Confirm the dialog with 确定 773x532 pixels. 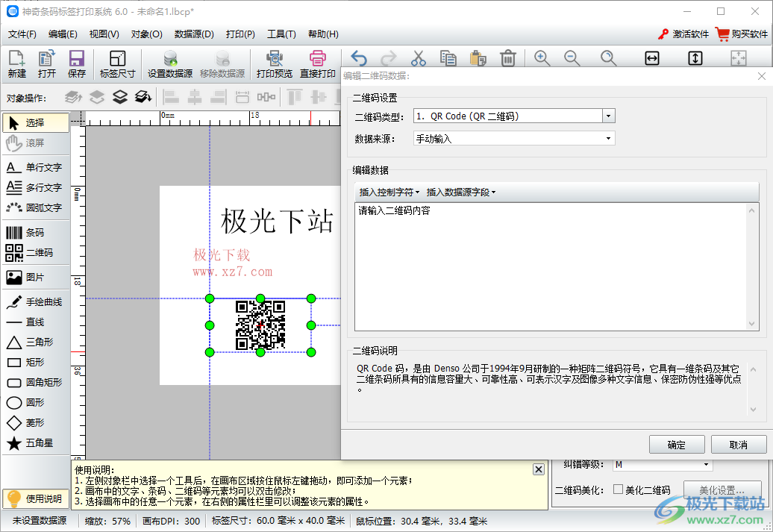tap(676, 445)
